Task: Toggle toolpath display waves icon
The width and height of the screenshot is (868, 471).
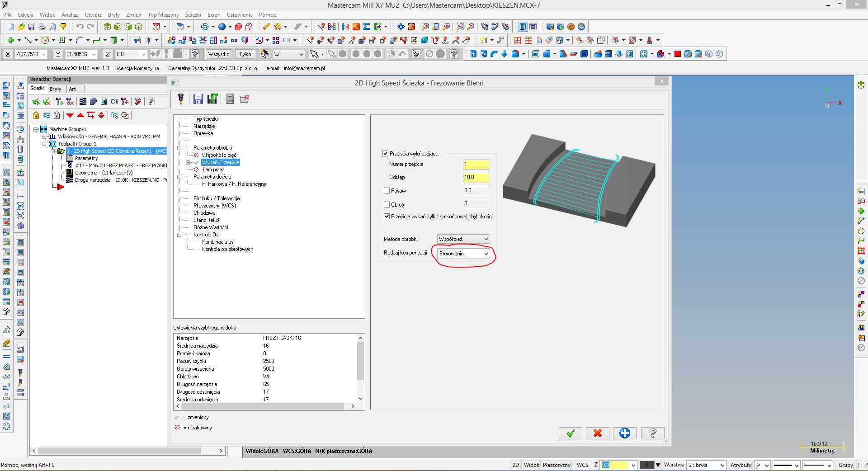Action: coord(46,115)
